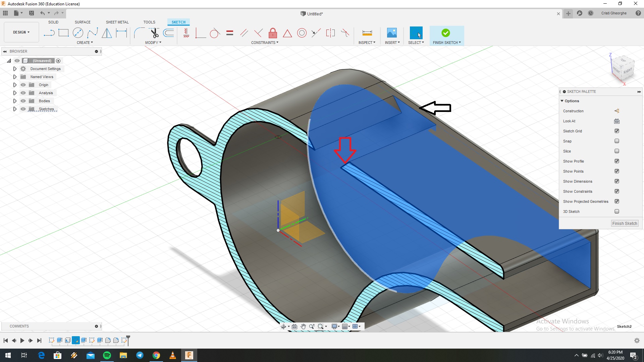Select the Equal constraint
Screen dimensions: 644x362
coord(230,33)
